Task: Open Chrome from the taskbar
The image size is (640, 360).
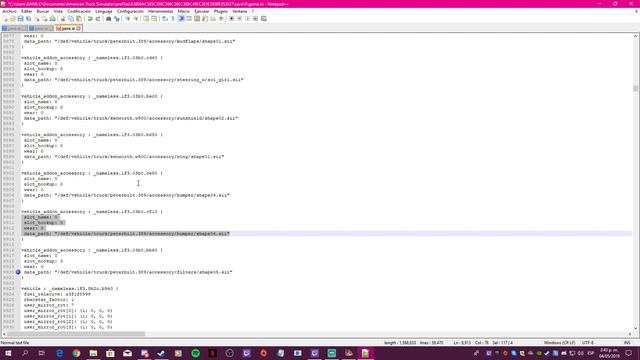Action: coord(76,353)
